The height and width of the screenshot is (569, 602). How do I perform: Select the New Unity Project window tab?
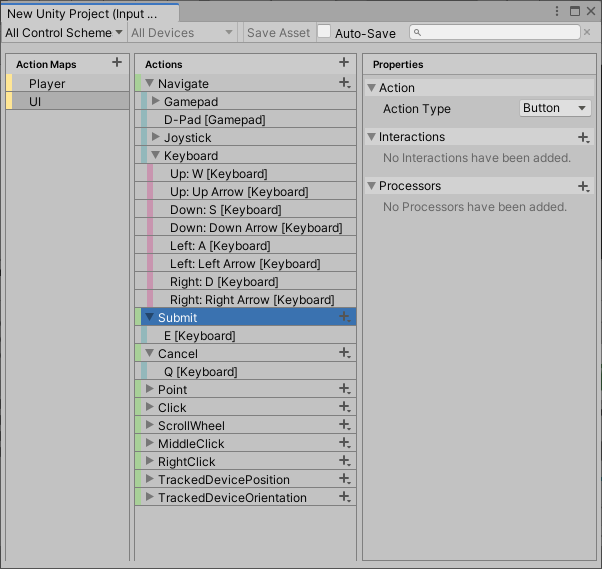(90, 13)
